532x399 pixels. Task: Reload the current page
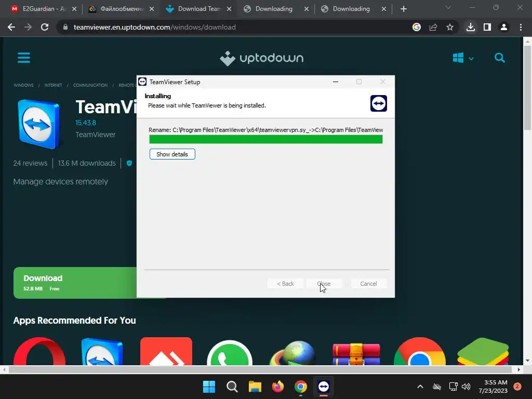(45, 27)
